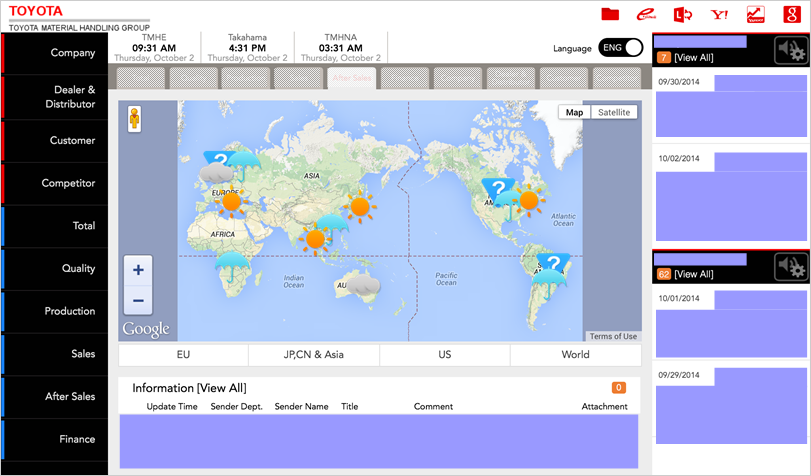Click the sun weather icon over Japan

click(359, 208)
